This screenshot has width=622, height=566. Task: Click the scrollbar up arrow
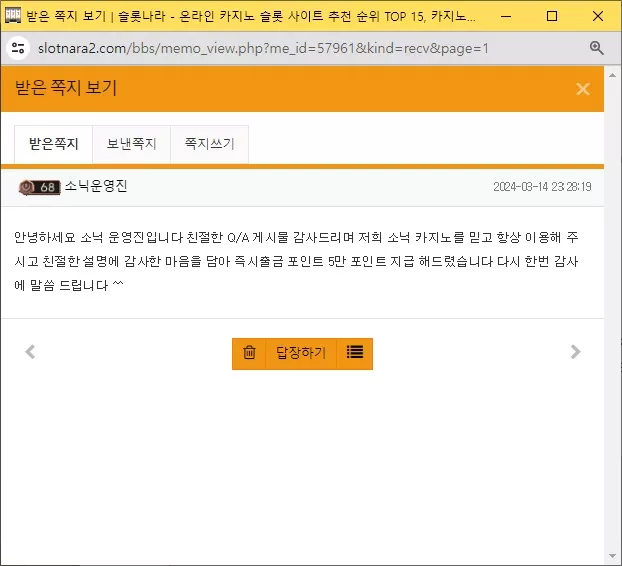point(612,75)
